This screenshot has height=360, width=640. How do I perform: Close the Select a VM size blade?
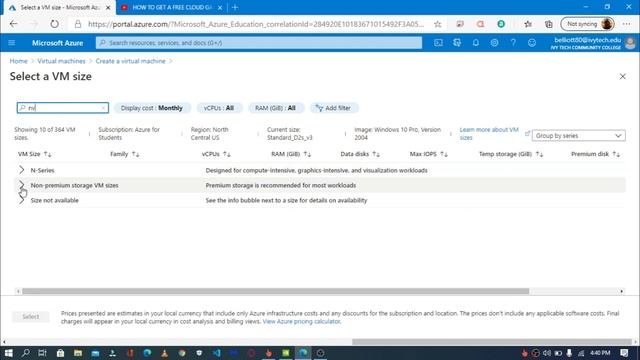coord(622,76)
